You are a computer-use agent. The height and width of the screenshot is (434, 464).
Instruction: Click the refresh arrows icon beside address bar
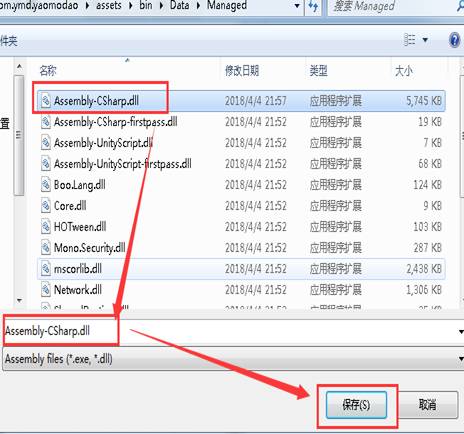[x=313, y=6]
